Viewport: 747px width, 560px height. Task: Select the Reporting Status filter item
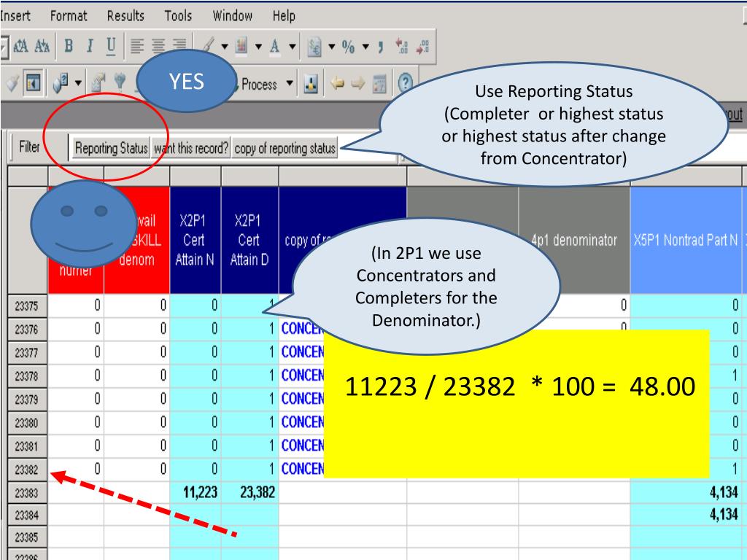pyautogui.click(x=111, y=148)
